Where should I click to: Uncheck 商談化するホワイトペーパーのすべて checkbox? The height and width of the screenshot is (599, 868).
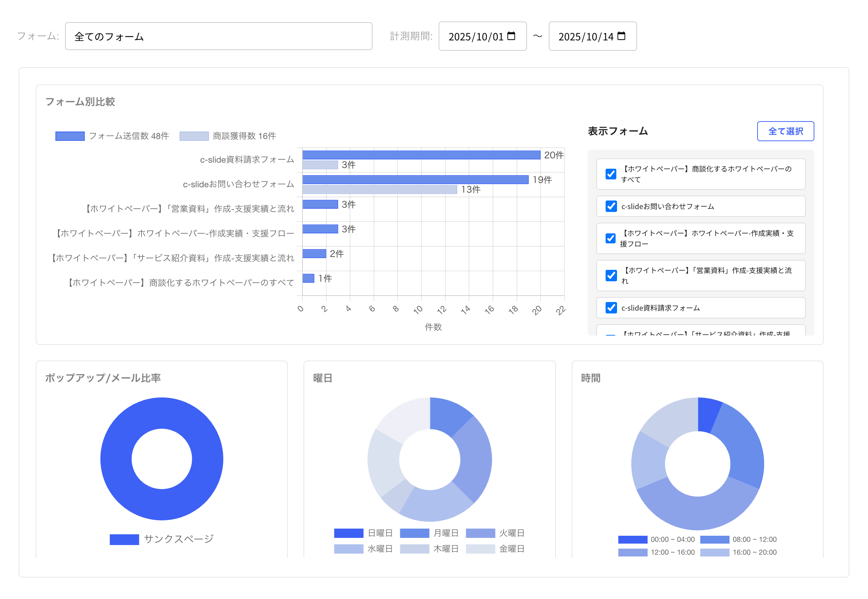click(611, 174)
